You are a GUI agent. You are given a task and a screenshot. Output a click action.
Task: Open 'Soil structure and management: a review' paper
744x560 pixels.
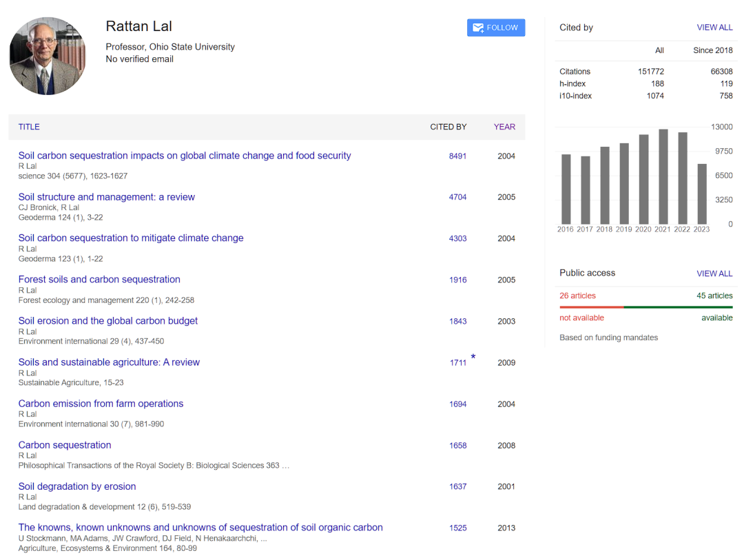(106, 197)
